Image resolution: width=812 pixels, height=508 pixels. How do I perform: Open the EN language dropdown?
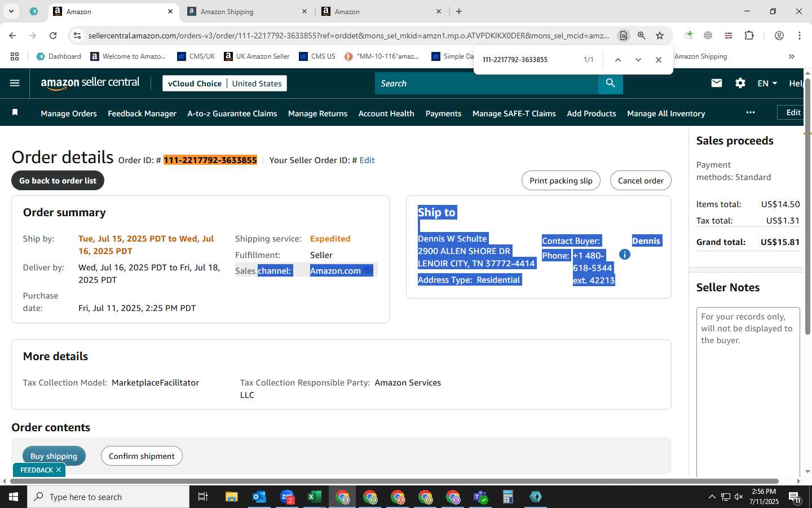(x=767, y=83)
